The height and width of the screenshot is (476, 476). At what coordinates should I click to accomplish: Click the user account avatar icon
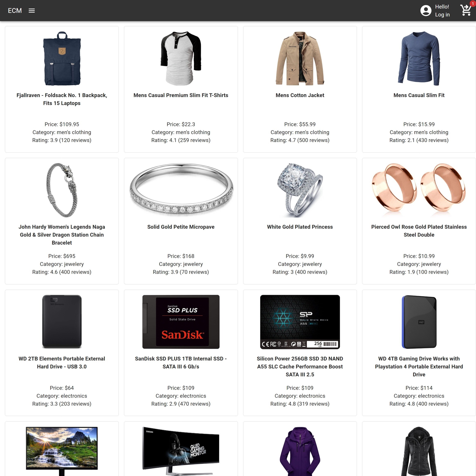tap(426, 11)
